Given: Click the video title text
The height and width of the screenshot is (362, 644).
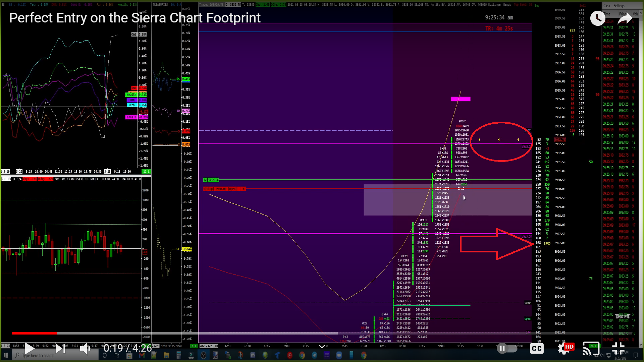Looking at the screenshot, I should point(135,18).
